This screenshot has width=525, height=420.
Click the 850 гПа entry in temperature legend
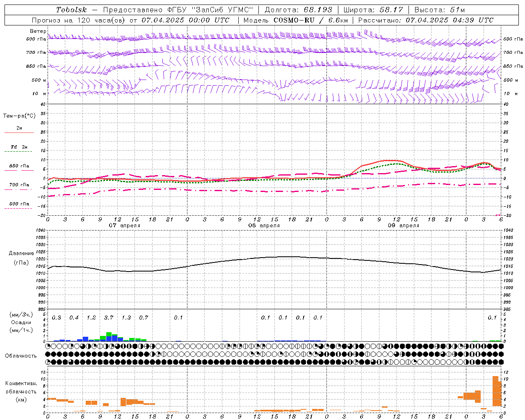pyautogui.click(x=19, y=166)
